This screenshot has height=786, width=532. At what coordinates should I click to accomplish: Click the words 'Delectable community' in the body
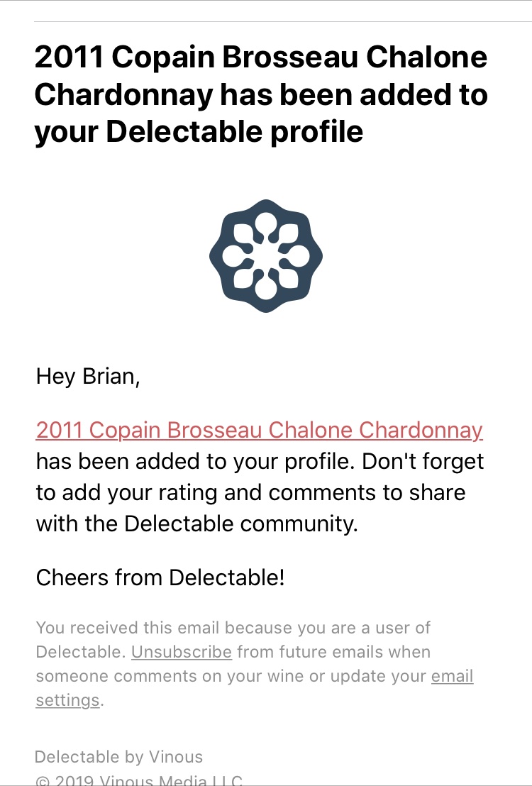(x=240, y=524)
